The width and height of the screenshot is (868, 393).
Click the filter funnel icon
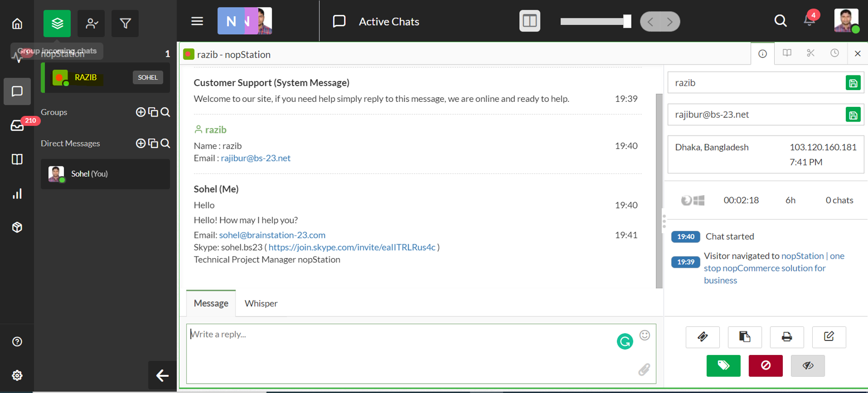125,23
